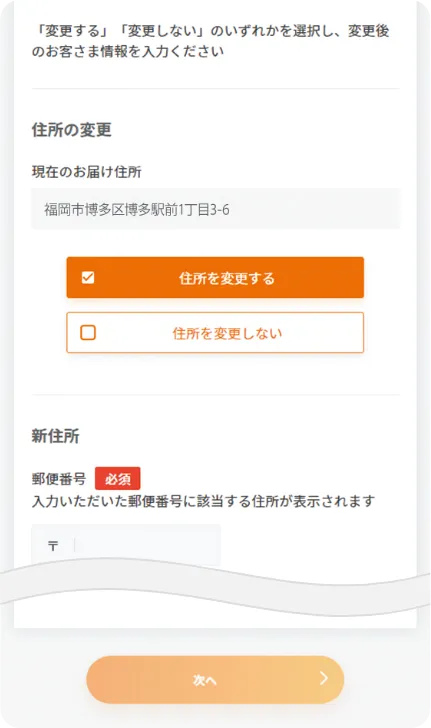Proceed with the 次へ button label
The height and width of the screenshot is (728, 431).
pyautogui.click(x=204, y=680)
